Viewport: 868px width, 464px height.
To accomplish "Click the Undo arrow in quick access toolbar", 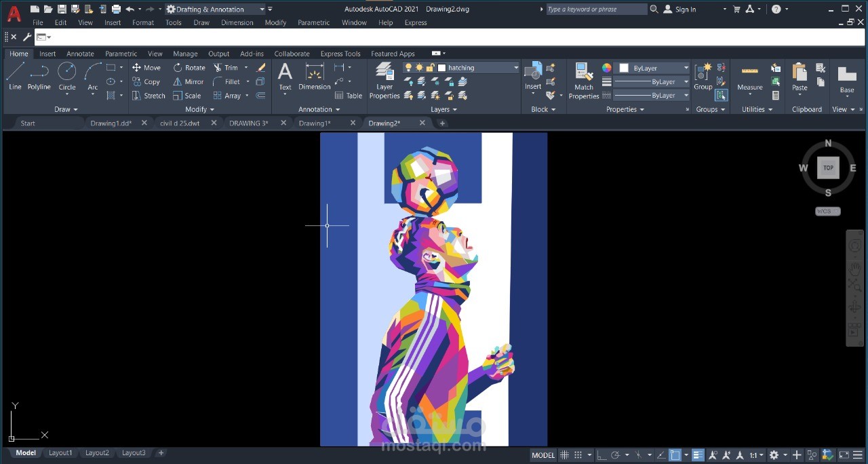I will (130, 9).
